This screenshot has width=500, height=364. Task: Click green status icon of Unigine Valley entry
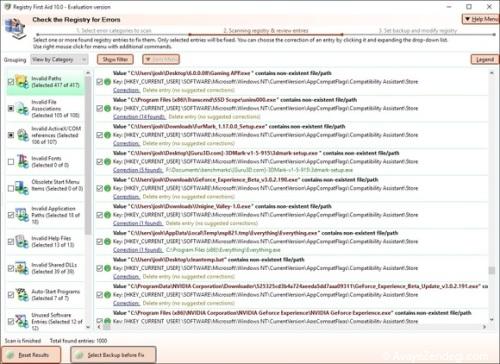coord(107,215)
